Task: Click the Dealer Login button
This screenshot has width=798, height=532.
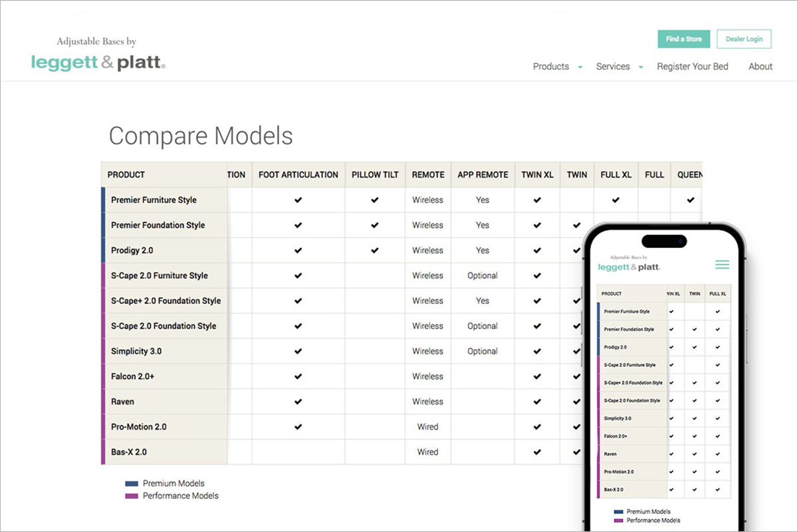Action: 743,39
